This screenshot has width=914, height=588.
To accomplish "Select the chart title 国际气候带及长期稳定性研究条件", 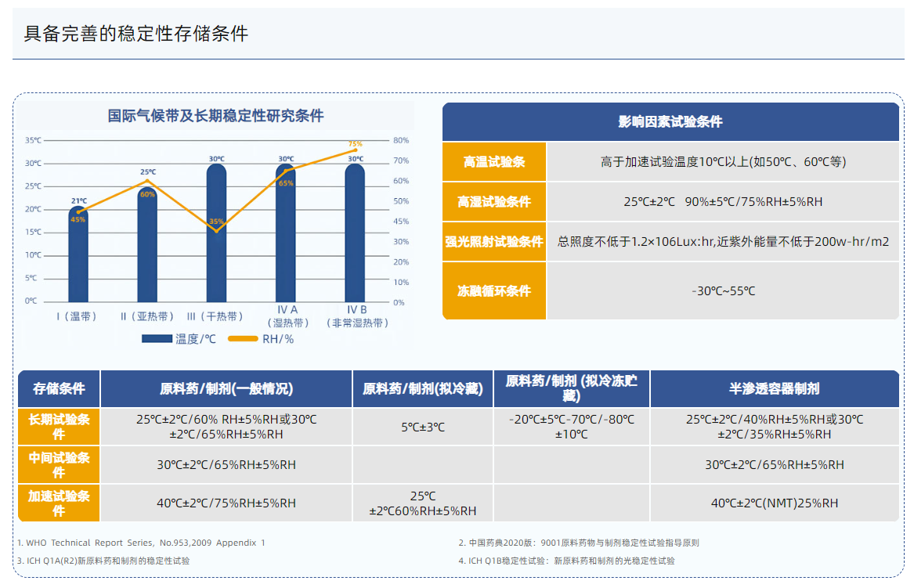I will pyautogui.click(x=215, y=116).
